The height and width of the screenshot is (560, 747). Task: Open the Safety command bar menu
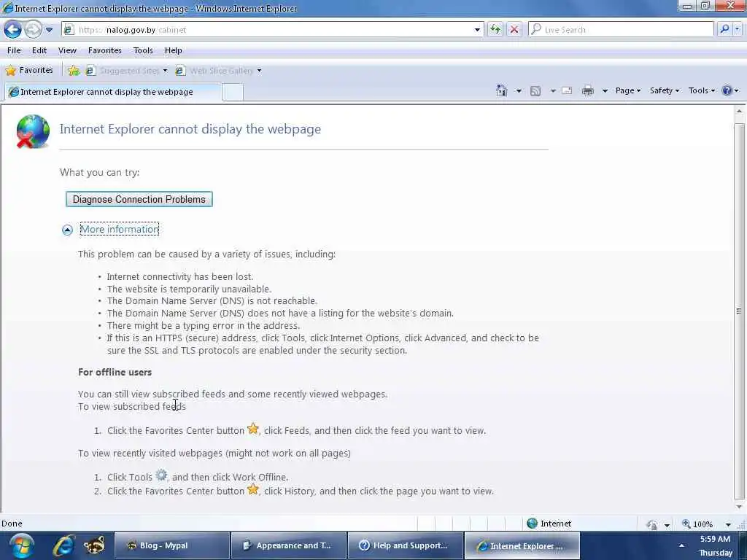click(664, 90)
